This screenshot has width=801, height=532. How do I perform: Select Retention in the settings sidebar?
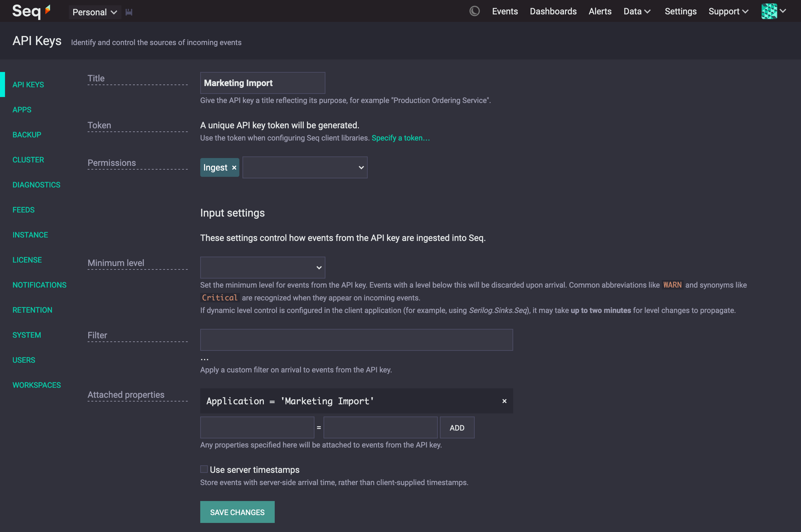click(x=32, y=310)
